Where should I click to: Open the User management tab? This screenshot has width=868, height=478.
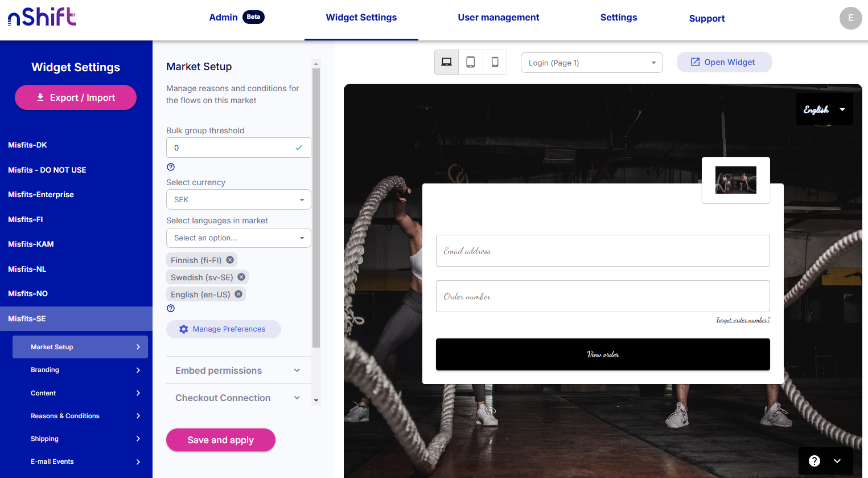point(498,18)
